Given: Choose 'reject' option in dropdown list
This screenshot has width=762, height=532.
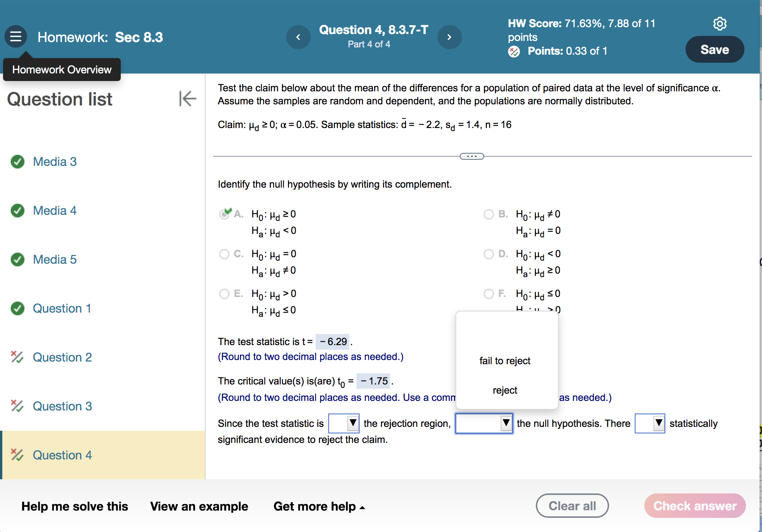Looking at the screenshot, I should tap(505, 390).
